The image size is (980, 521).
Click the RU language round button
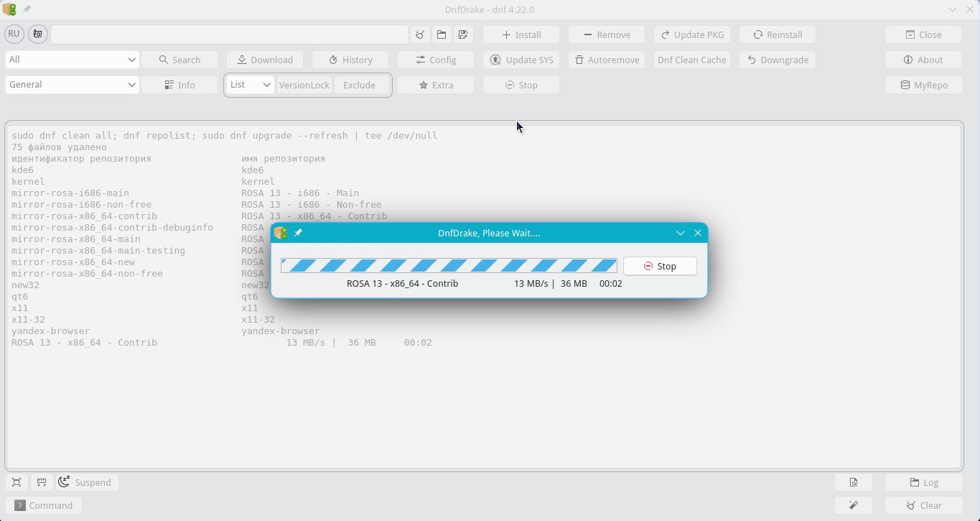14,34
